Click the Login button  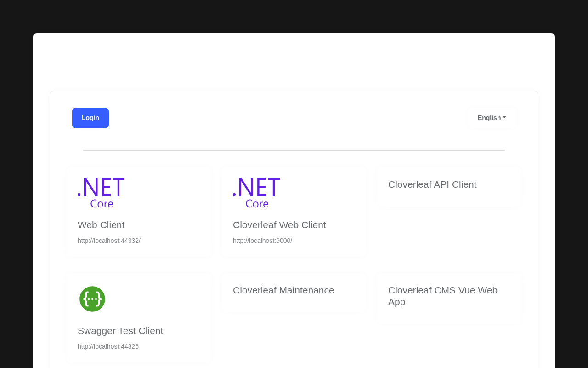point(90,118)
